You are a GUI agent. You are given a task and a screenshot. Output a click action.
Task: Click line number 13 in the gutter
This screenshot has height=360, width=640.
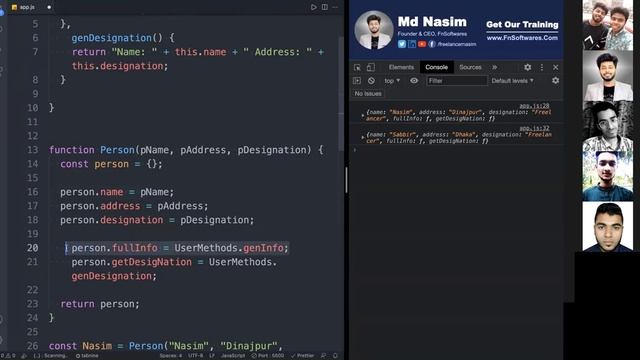click(33, 150)
